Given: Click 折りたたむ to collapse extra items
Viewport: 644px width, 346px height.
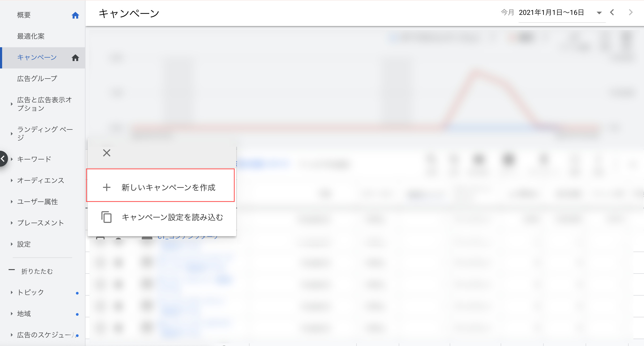Looking at the screenshot, I should tap(37, 271).
